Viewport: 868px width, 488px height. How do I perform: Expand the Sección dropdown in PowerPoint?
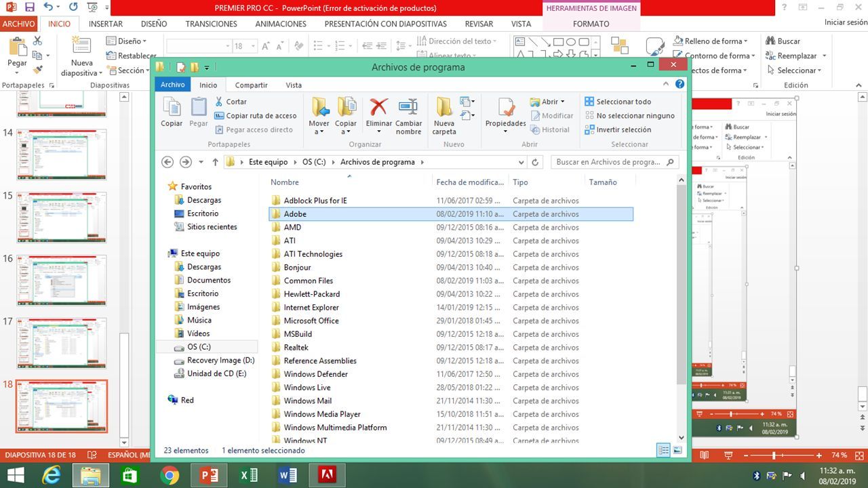[149, 70]
